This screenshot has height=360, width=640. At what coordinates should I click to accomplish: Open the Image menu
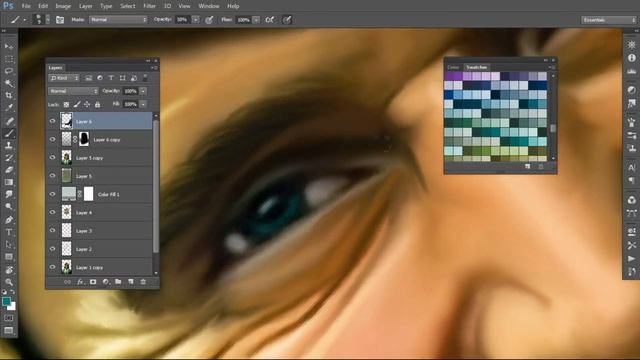click(x=63, y=6)
